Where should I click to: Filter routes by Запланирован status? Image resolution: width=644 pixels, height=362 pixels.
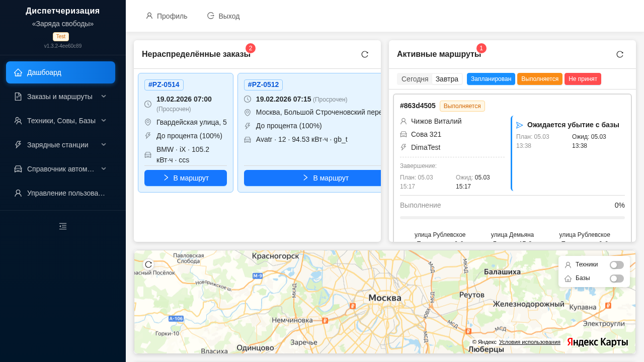click(x=491, y=79)
